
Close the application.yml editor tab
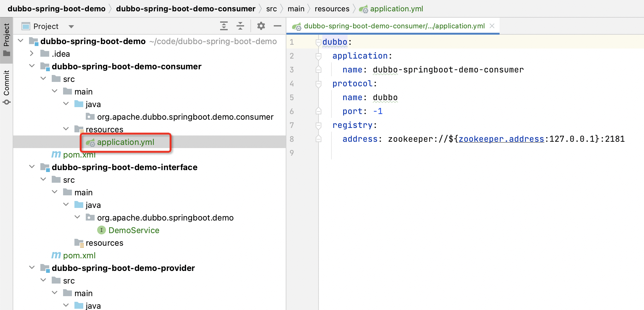[x=492, y=26]
